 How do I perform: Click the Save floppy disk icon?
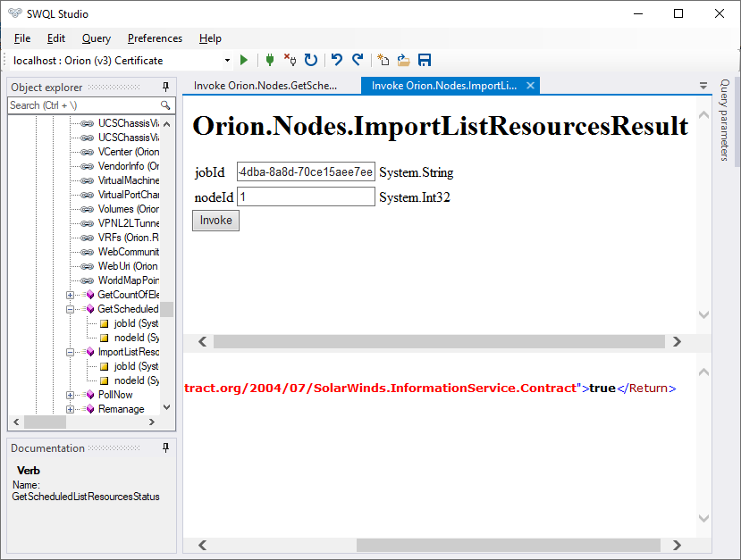coord(425,60)
